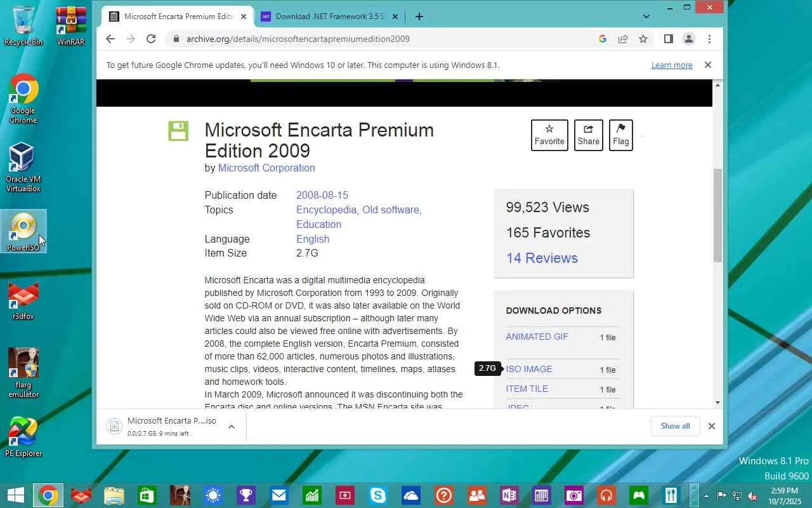Image resolution: width=812 pixels, height=508 pixels.
Task: Open the Chrome three-dot menu
Action: 709,39
